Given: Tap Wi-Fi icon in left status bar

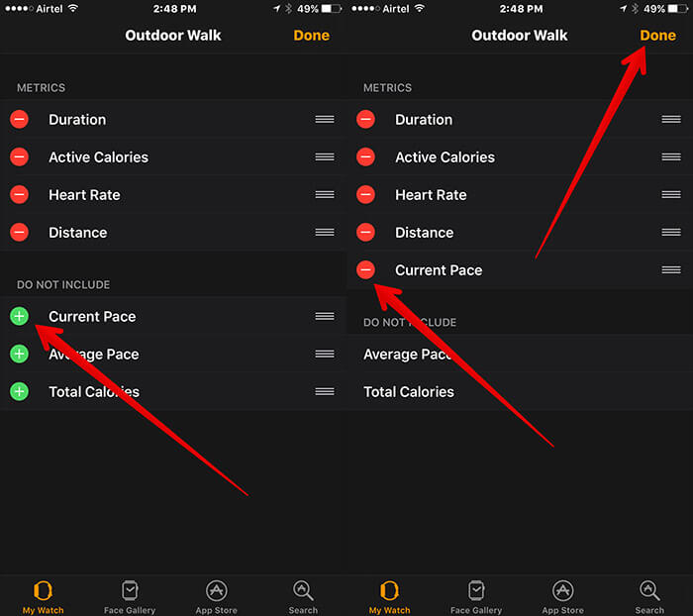Looking at the screenshot, I should pos(73,8).
